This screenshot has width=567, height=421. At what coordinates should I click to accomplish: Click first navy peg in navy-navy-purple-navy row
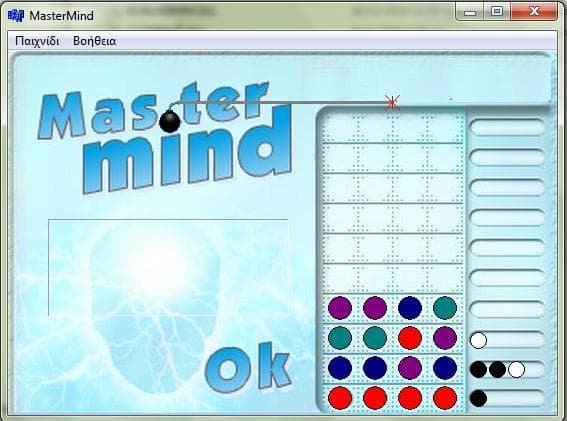click(x=340, y=368)
